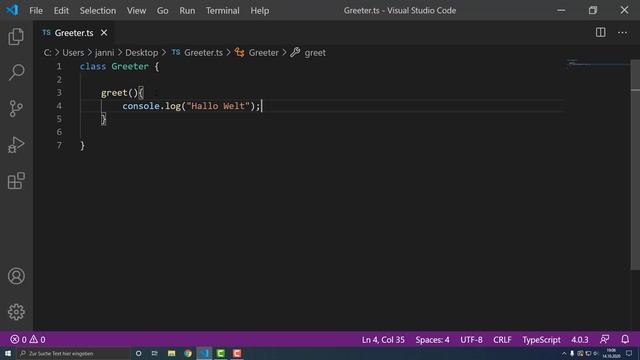Image resolution: width=640 pixels, height=360 pixels.
Task: Click line number 2 in gutter
Action: tap(59, 79)
